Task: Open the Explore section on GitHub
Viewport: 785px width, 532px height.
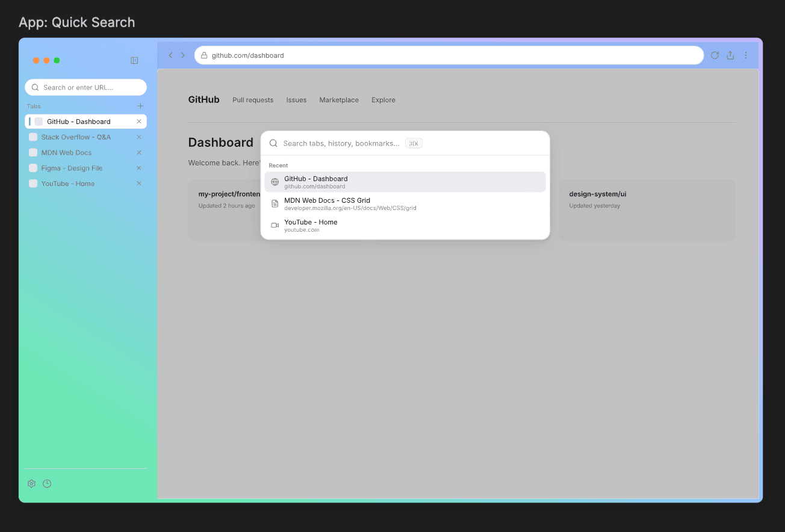Action: [383, 100]
